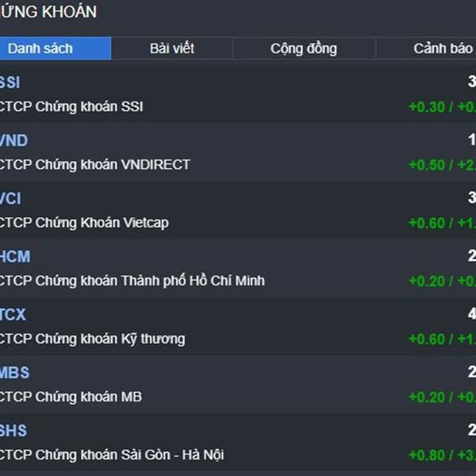The height and width of the screenshot is (476, 476).
Task: Select the SHS ticker symbol
Action: [13, 430]
